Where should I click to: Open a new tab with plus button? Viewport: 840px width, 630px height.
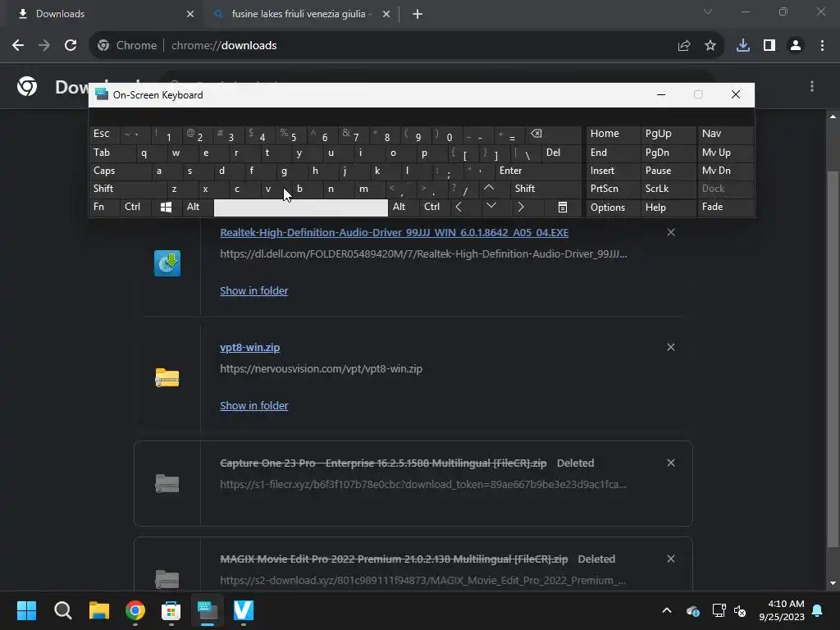click(418, 15)
